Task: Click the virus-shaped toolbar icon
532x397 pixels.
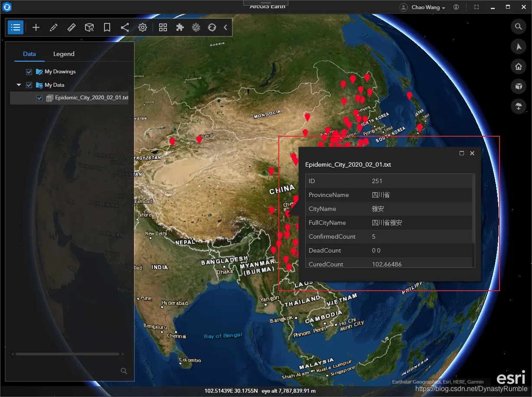Action: coord(196,27)
